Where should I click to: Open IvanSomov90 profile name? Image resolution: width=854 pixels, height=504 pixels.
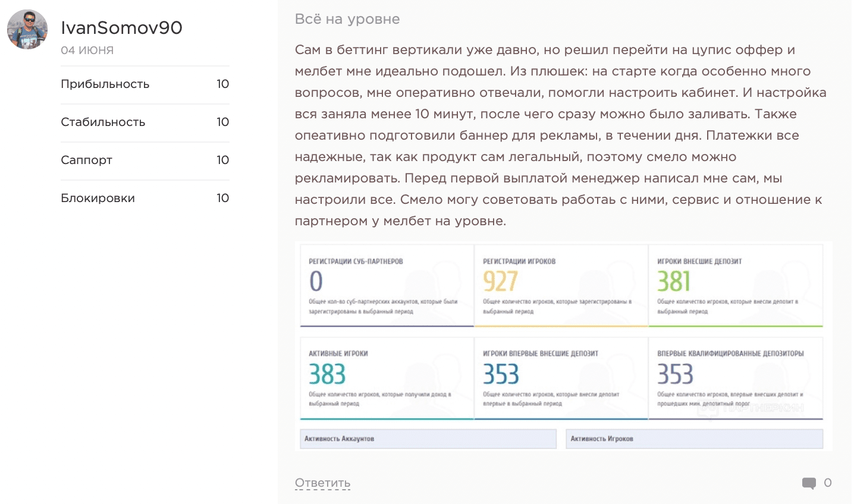(x=121, y=27)
